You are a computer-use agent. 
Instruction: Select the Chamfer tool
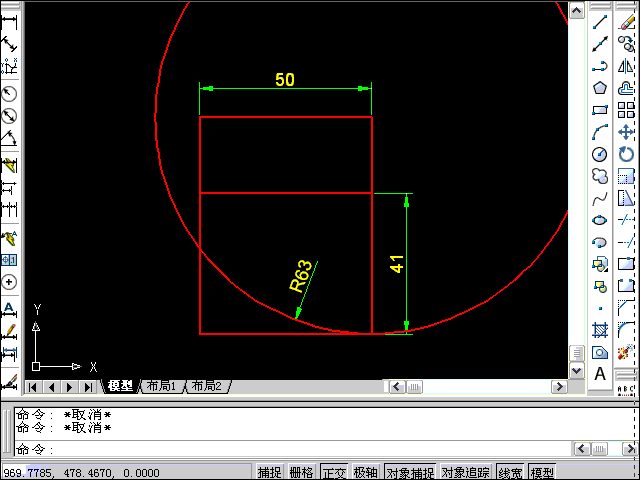[x=626, y=309]
